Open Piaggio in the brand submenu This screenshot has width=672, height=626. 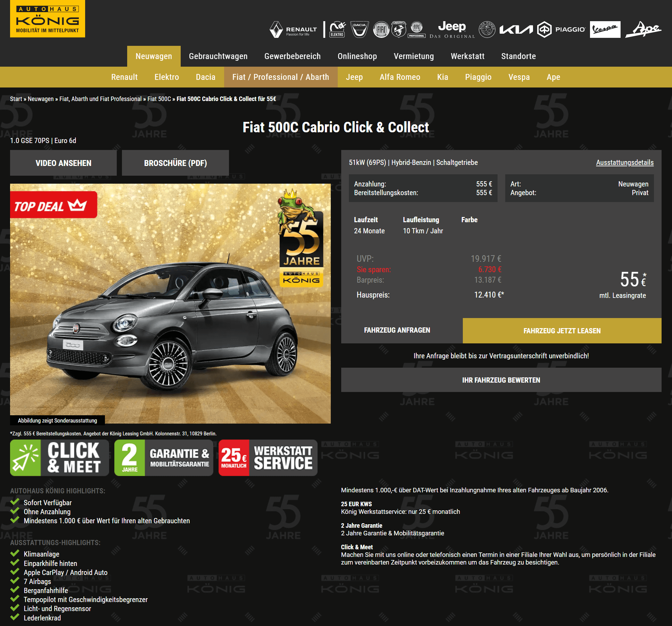tap(478, 77)
